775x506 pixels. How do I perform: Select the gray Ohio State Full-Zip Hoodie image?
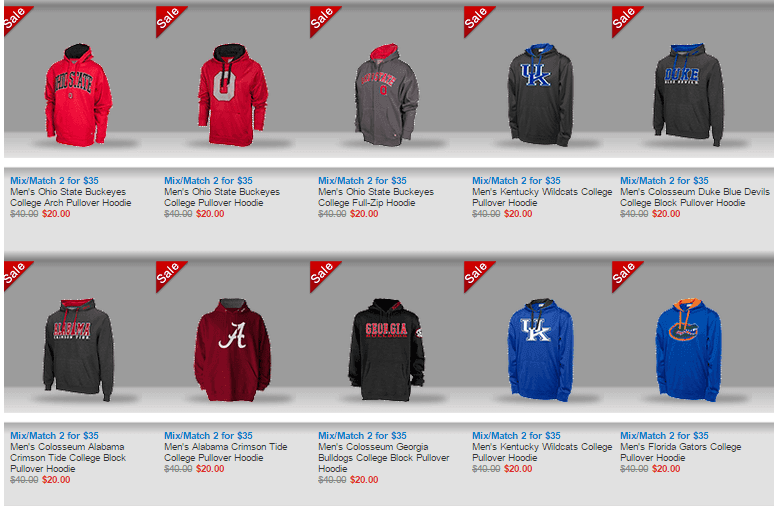click(387, 95)
